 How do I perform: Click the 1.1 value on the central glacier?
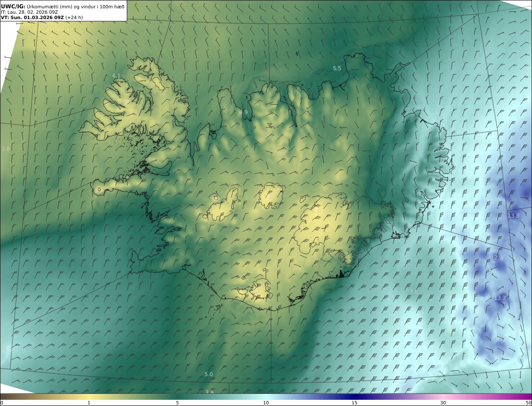(268, 197)
